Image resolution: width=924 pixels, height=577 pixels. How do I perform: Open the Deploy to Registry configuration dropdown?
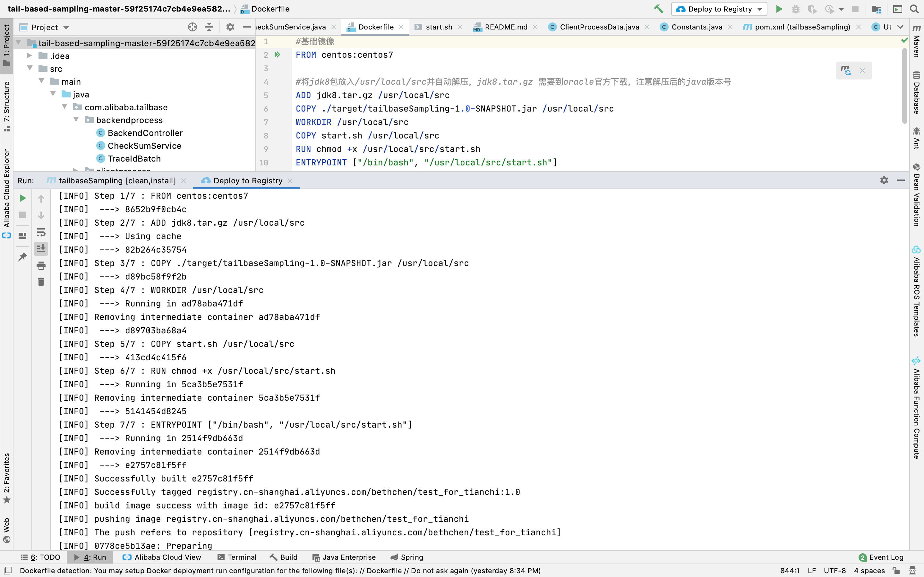click(x=759, y=9)
